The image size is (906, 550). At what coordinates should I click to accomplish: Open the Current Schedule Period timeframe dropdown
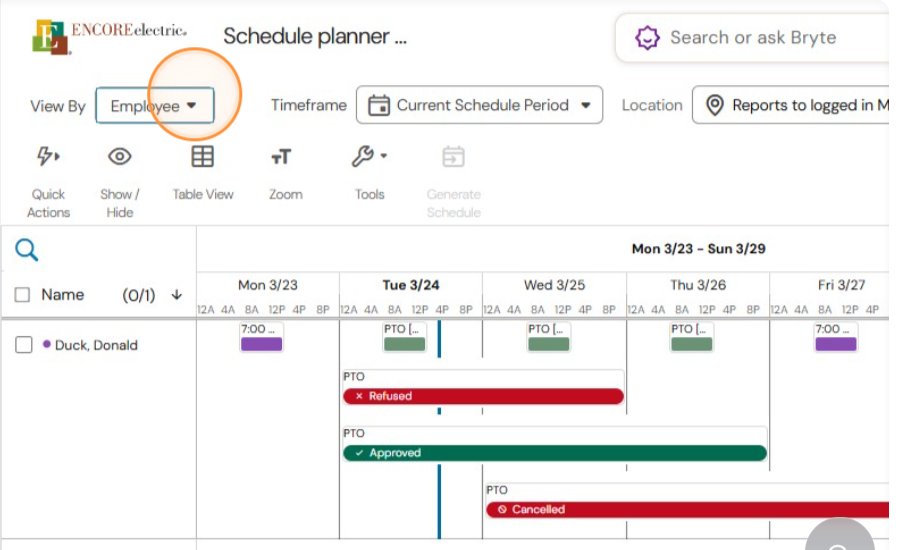pyautogui.click(x=480, y=105)
